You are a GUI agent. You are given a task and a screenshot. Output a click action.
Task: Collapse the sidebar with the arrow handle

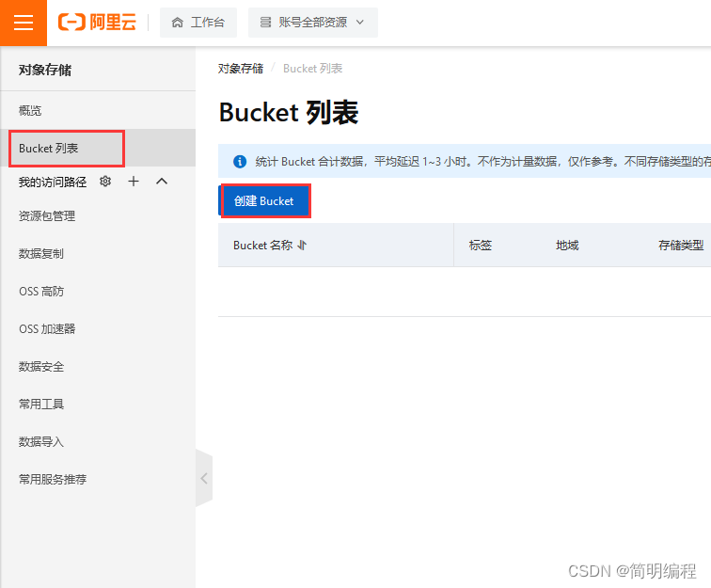tap(204, 478)
